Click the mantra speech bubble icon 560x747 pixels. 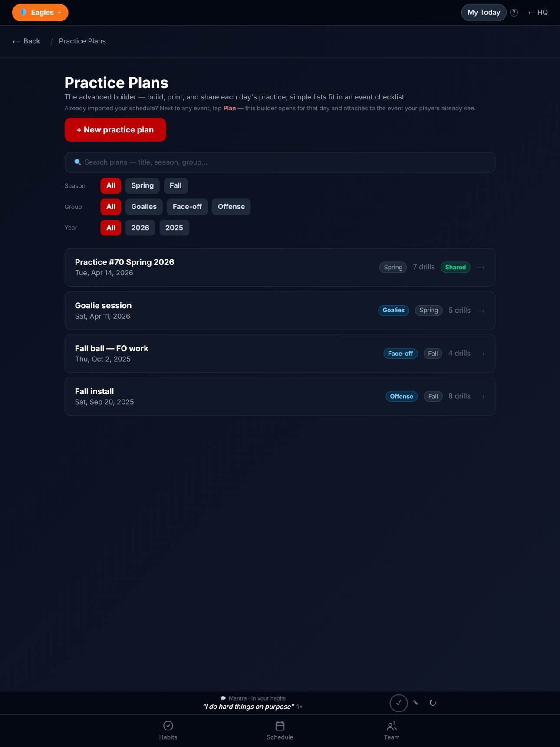tap(223, 698)
